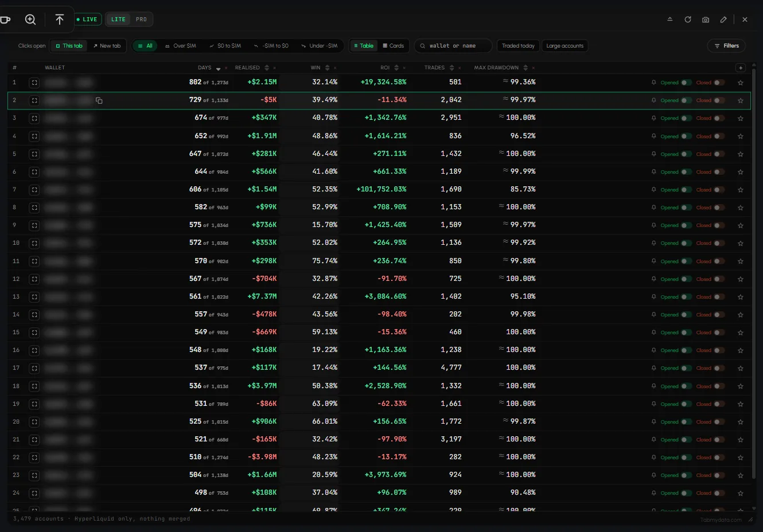The image size is (763, 532).
Task: Click the vertical table scrollbar
Action: 754,275
